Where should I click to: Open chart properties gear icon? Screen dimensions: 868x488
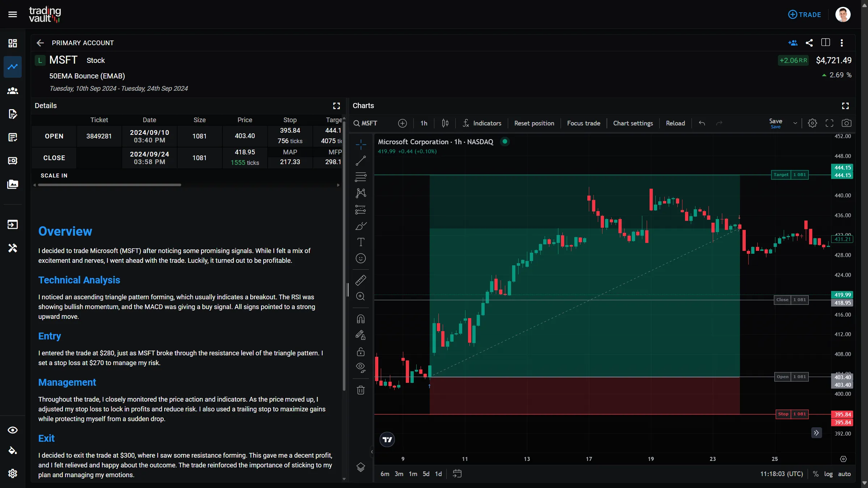[812, 124]
